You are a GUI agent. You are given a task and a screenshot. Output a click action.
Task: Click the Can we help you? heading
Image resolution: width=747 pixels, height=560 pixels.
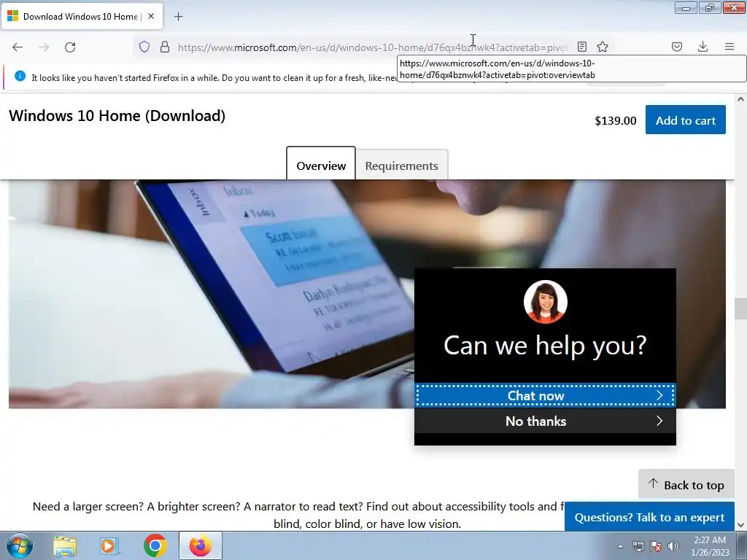tap(545, 345)
